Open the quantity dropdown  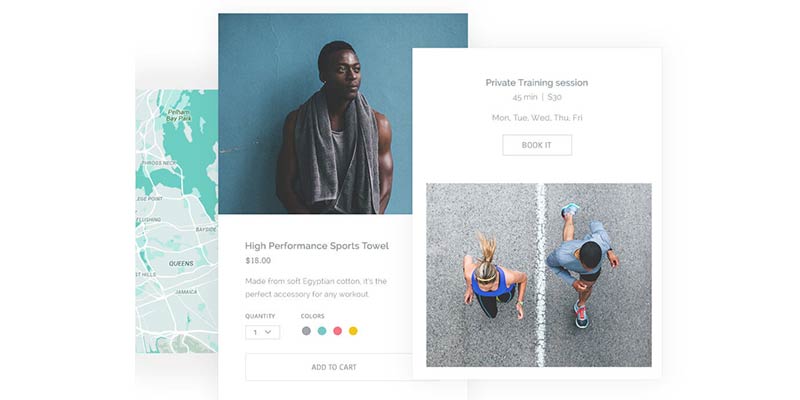coord(262,332)
